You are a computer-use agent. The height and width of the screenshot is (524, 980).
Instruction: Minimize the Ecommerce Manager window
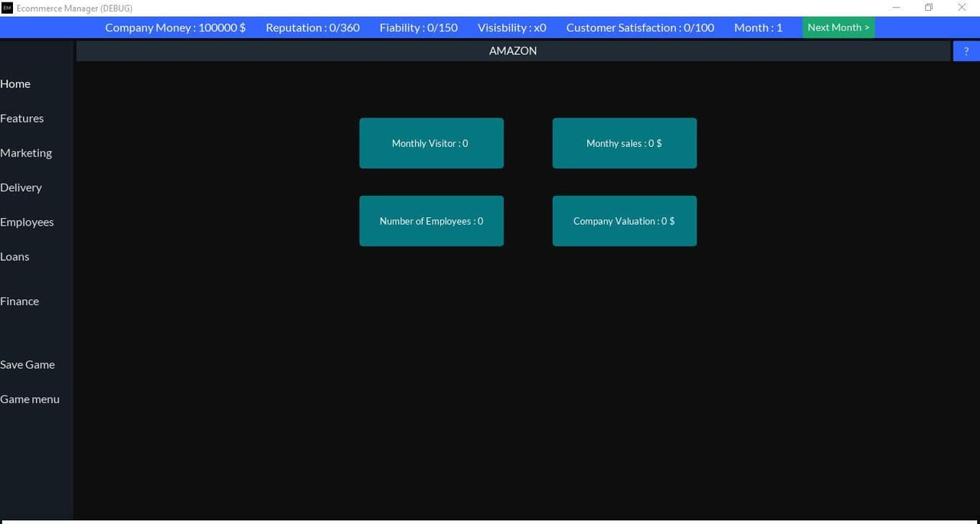click(x=897, y=8)
